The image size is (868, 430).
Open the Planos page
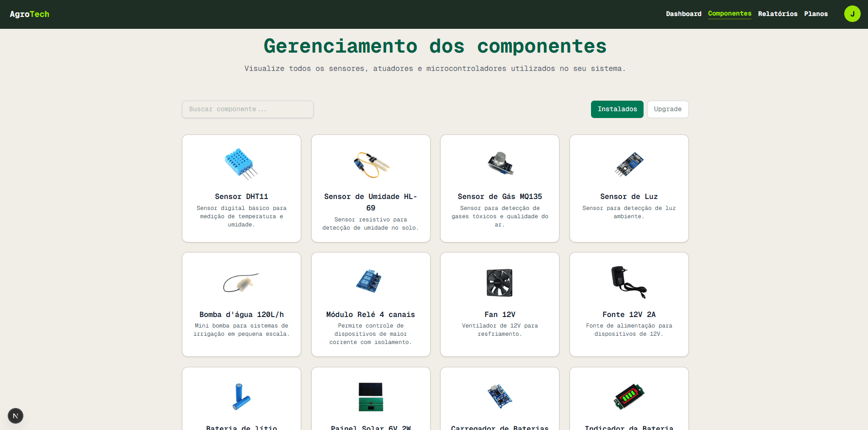(816, 14)
